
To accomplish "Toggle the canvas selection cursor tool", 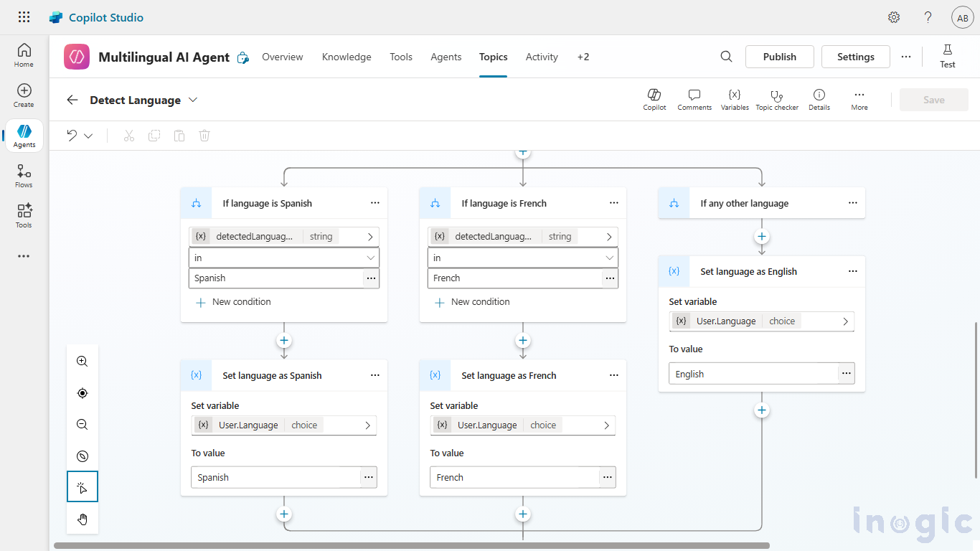I will click(x=83, y=487).
